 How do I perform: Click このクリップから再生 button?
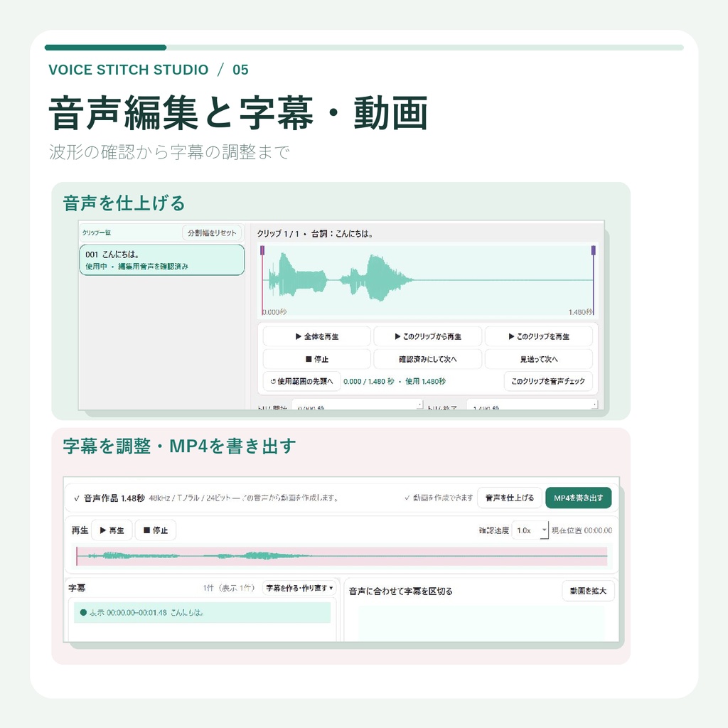(427, 336)
